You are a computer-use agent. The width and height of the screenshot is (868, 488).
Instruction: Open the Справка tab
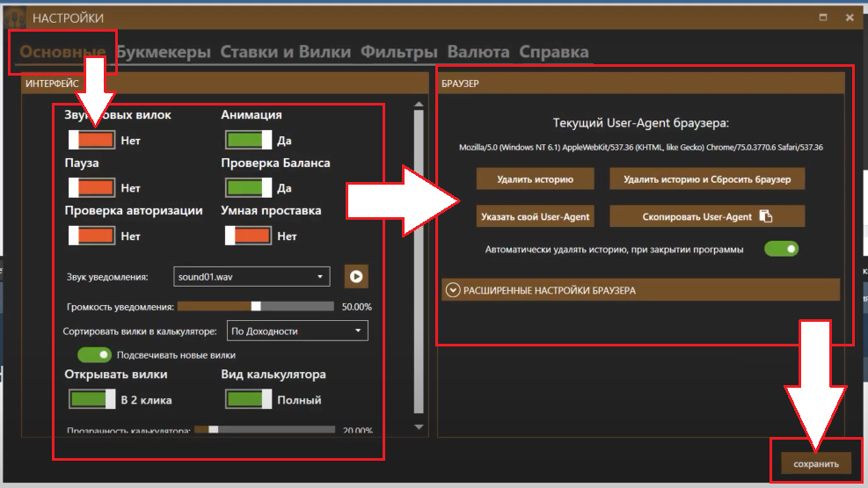pos(553,52)
